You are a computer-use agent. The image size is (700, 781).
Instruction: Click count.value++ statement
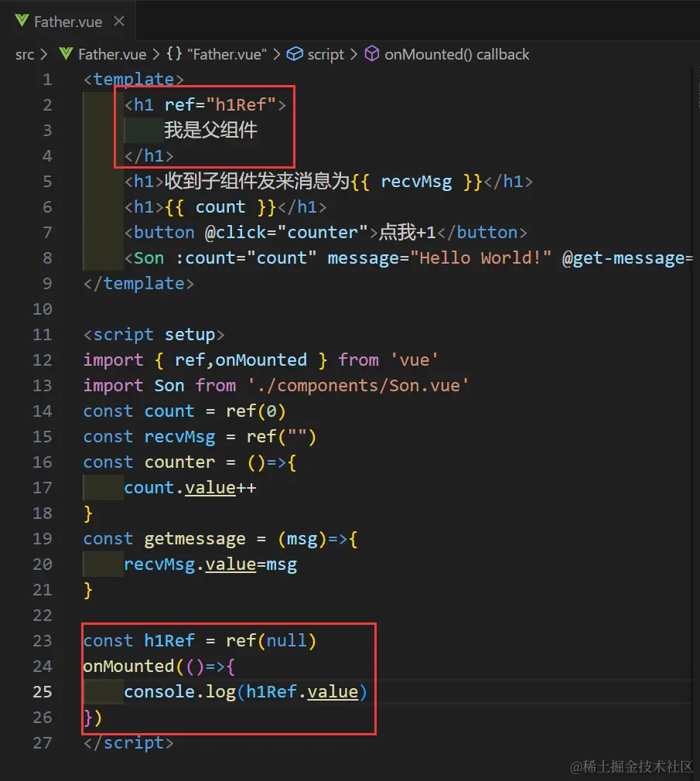click(190, 488)
